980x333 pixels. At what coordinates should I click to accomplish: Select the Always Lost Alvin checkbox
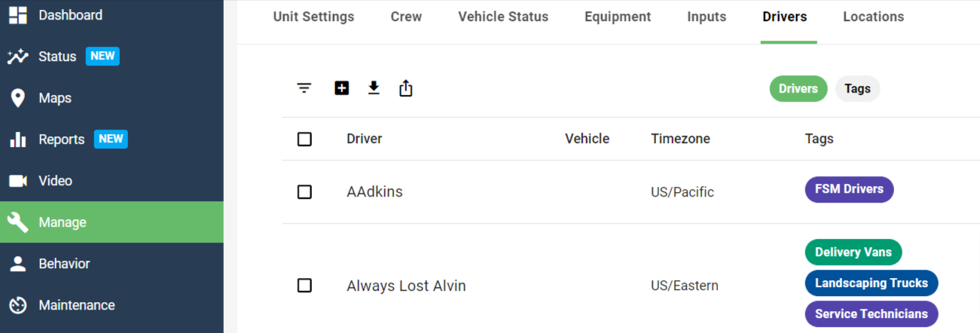304,286
